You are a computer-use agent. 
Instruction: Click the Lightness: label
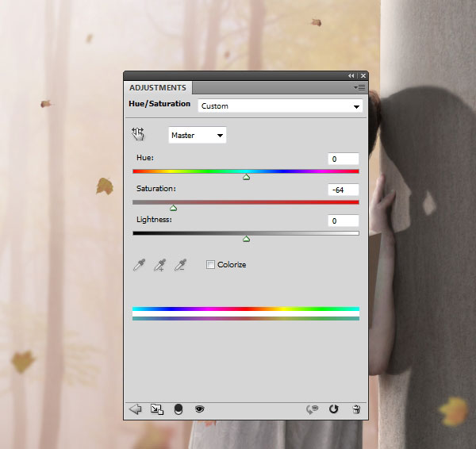154,220
